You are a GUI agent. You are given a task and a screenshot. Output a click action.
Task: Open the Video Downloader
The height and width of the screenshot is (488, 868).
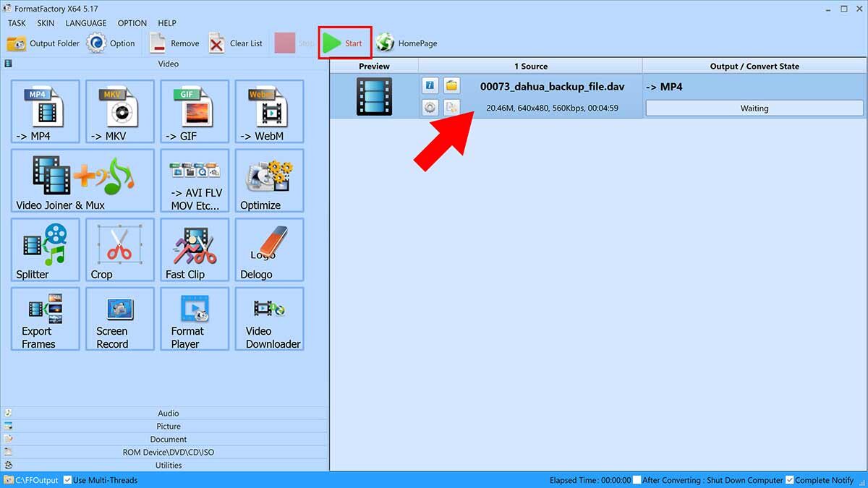point(269,319)
